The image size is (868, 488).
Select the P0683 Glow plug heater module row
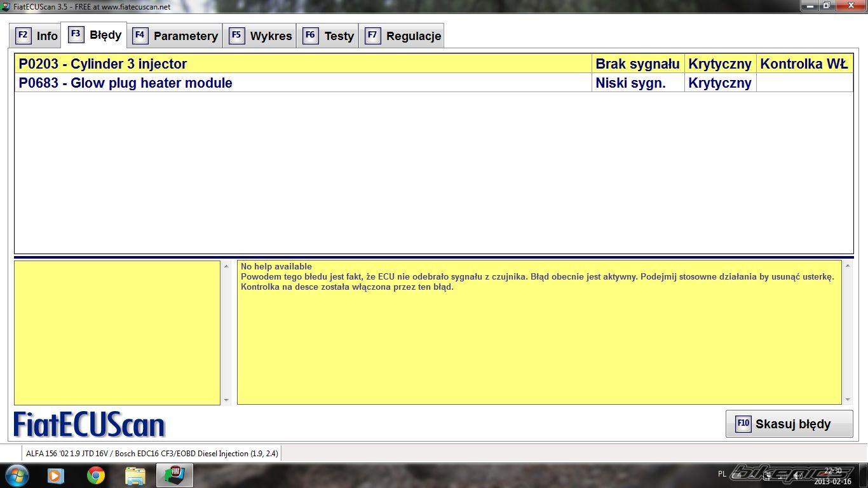125,83
